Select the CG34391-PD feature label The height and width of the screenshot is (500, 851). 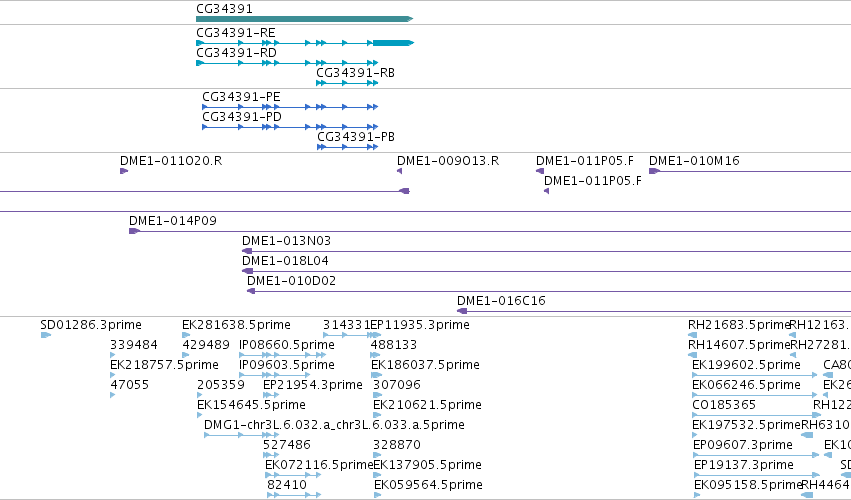(x=242, y=117)
